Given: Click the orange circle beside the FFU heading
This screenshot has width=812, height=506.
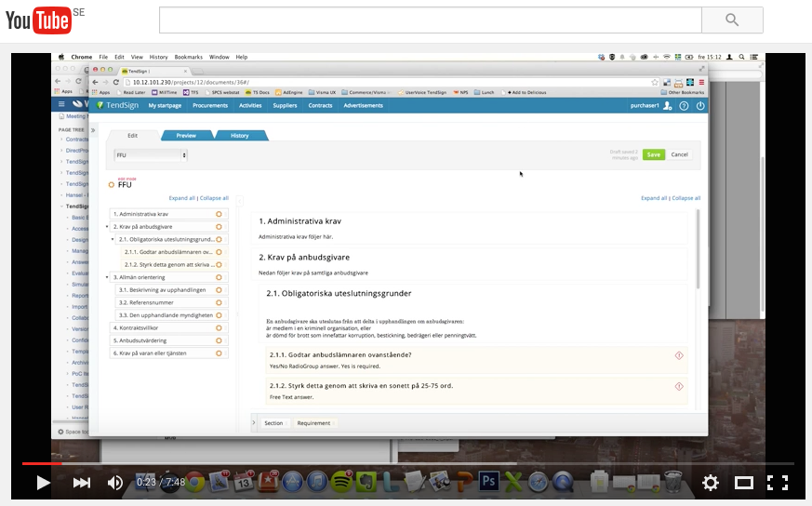Looking at the screenshot, I should 112,185.
